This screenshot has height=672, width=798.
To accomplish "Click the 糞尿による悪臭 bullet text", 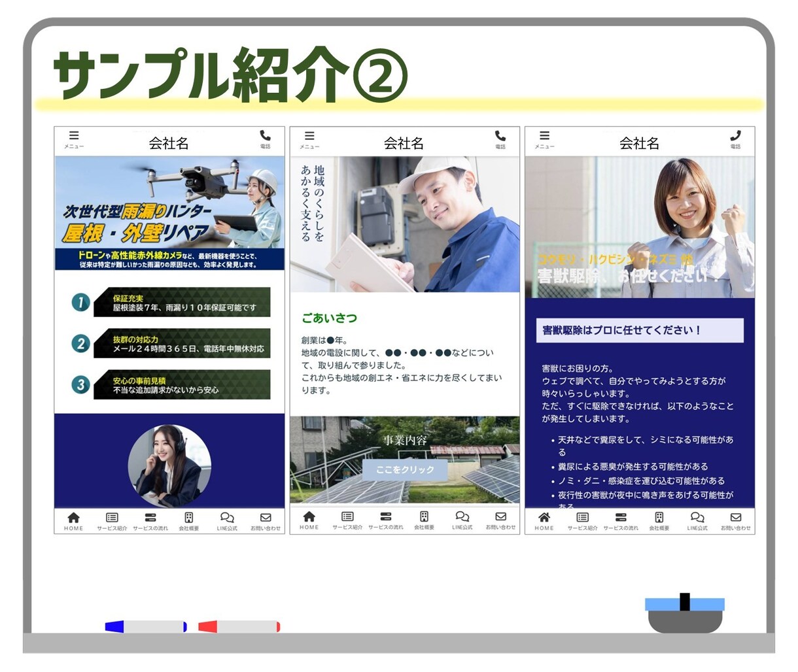I will point(633,467).
